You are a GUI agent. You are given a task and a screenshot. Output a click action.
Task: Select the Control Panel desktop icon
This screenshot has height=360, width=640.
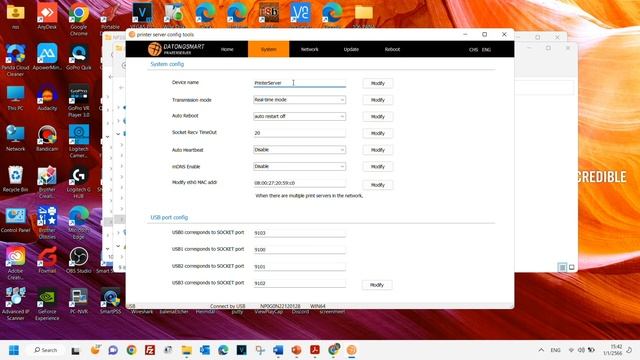point(16,220)
